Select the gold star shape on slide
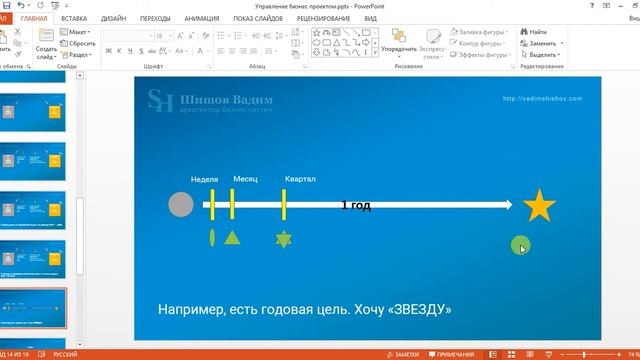Screen dimensions: 640x360 [539, 205]
